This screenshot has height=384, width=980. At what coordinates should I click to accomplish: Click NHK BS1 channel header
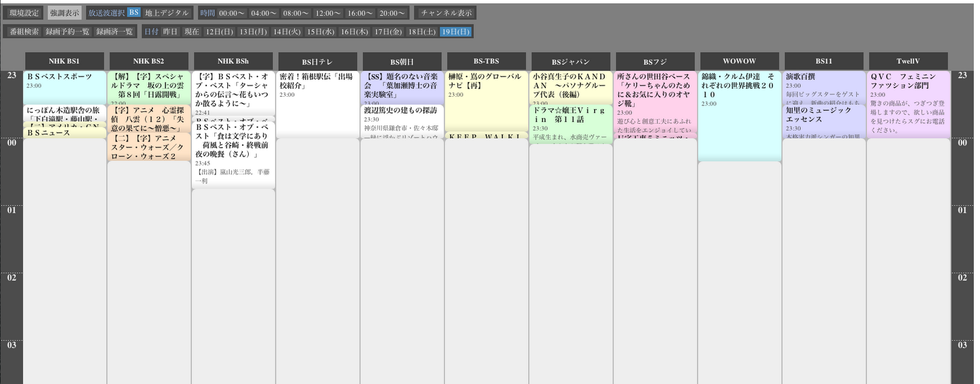(x=64, y=61)
